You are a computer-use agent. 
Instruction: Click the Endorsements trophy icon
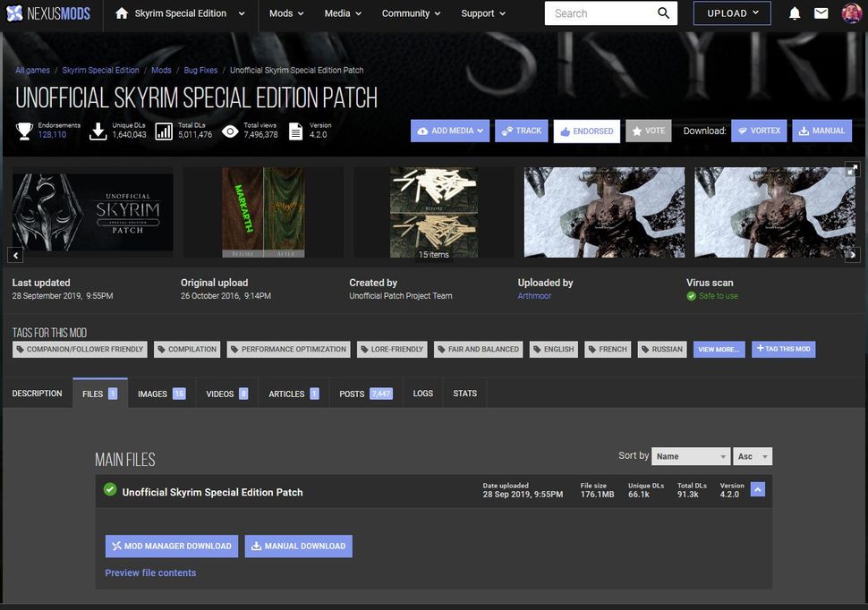[25, 130]
